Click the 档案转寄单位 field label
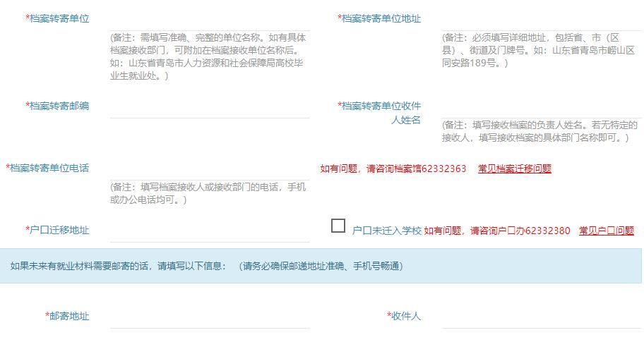Viewport: 644px width, 342px height. 59,18
